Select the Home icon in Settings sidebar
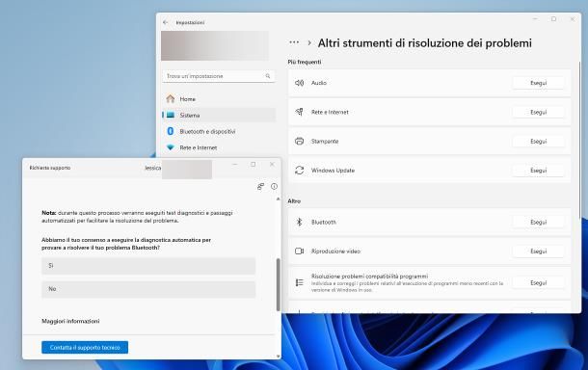 pyautogui.click(x=171, y=99)
